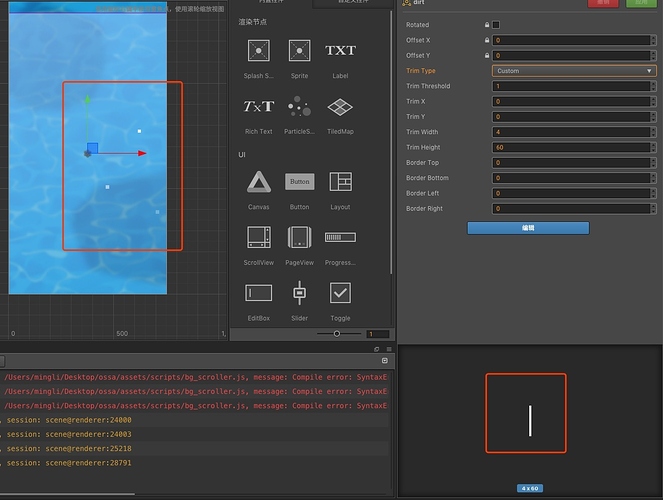This screenshot has height=500, width=663.
Task: Click the Trim Y stepper arrows
Action: tap(653, 117)
